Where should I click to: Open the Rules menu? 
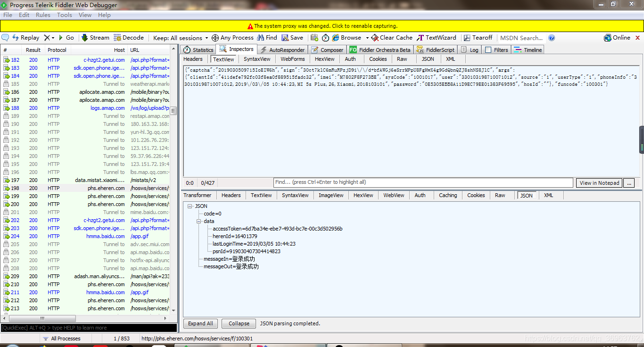tap(43, 15)
